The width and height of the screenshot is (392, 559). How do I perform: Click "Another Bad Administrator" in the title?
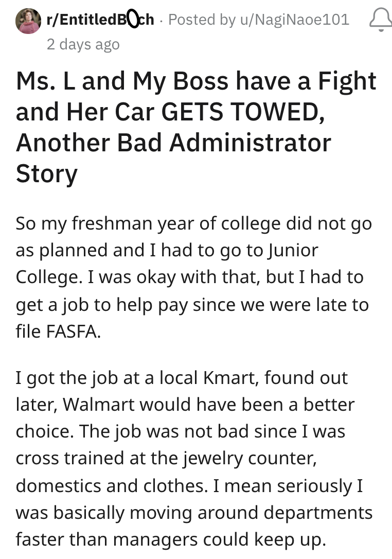pos(173,143)
